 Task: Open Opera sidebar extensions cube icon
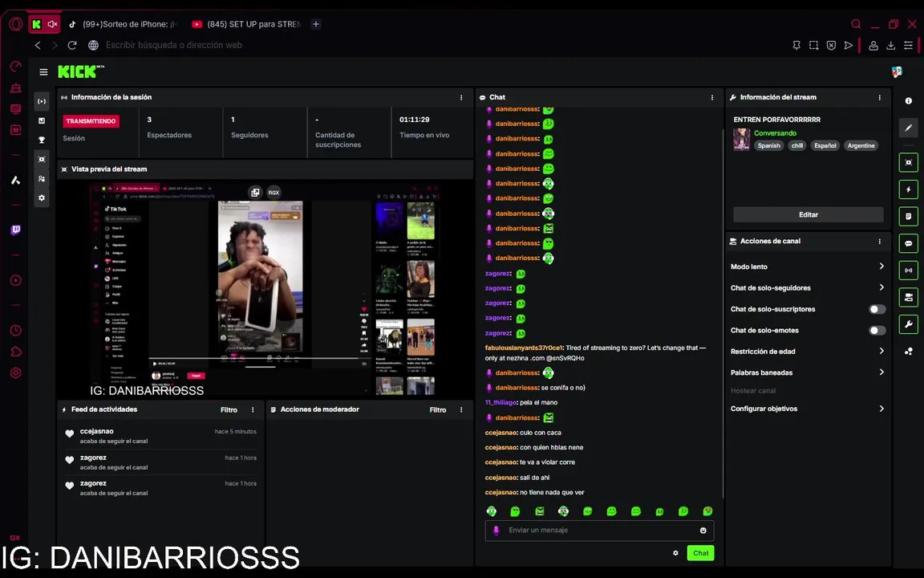point(16,352)
